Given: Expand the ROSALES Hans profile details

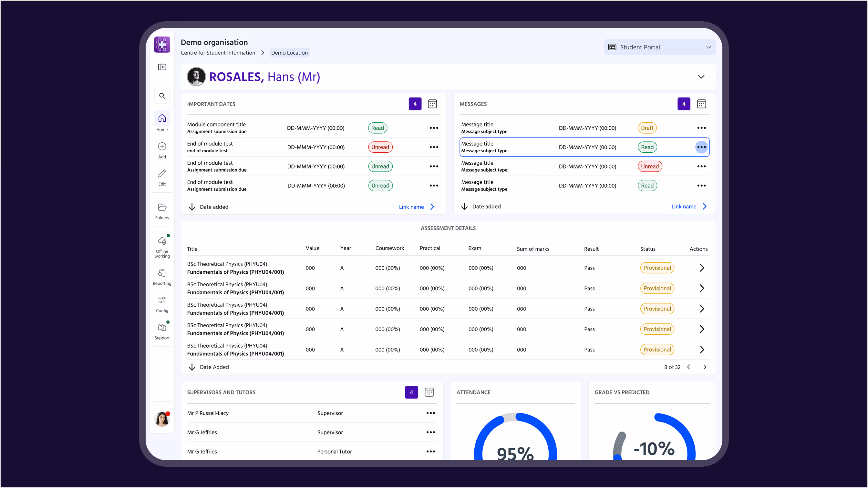Looking at the screenshot, I should click(701, 77).
